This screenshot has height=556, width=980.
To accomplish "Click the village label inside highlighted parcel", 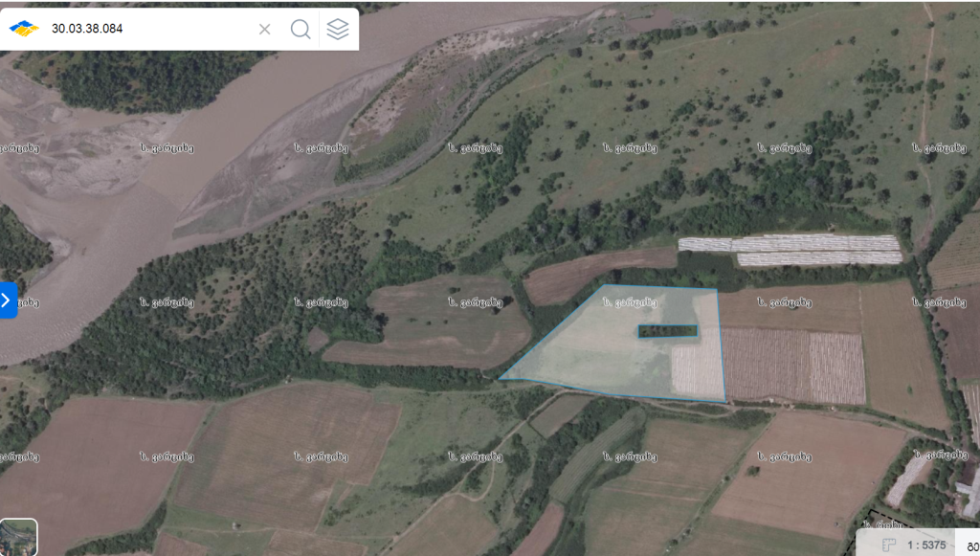I will click(x=630, y=303).
